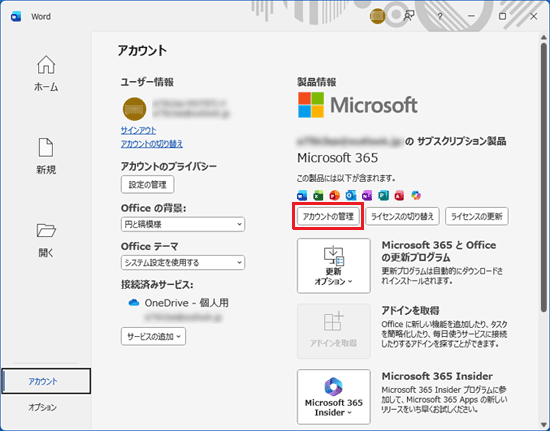The width and height of the screenshot is (550, 431).
Task: Click the 製品情報 heading
Action: coord(317,82)
